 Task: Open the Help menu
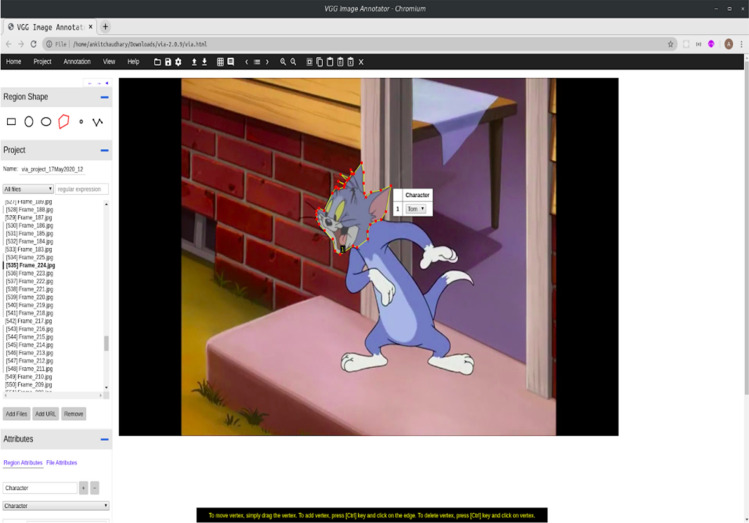[x=133, y=62]
